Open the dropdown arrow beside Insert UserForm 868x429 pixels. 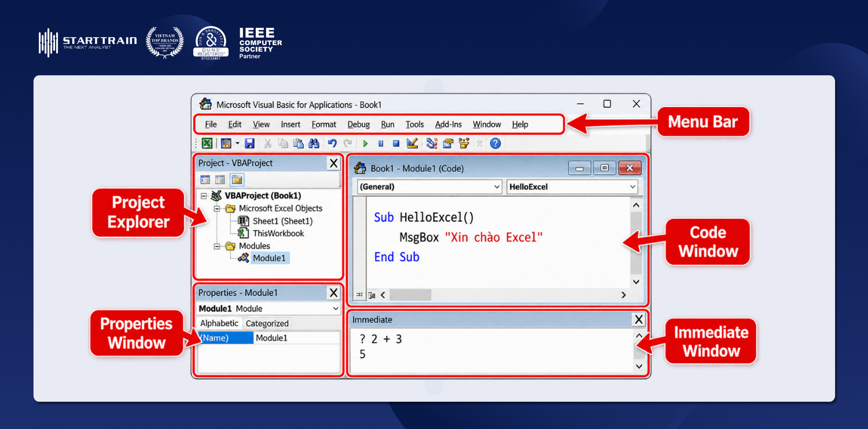[x=237, y=143]
